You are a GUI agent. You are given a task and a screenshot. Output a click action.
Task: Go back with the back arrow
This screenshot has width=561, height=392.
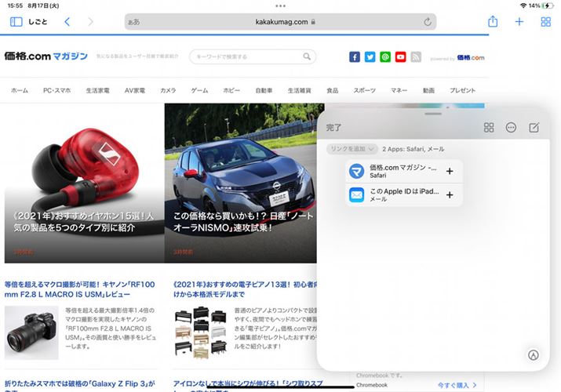(67, 22)
